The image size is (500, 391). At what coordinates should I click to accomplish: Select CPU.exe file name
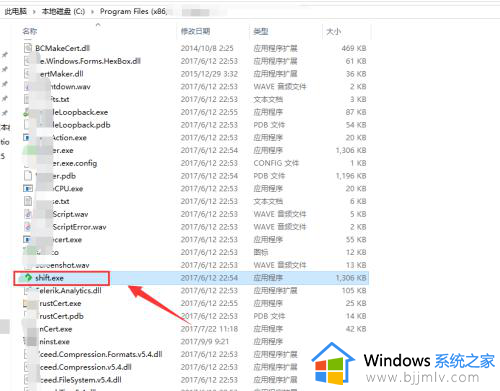[x=68, y=188]
